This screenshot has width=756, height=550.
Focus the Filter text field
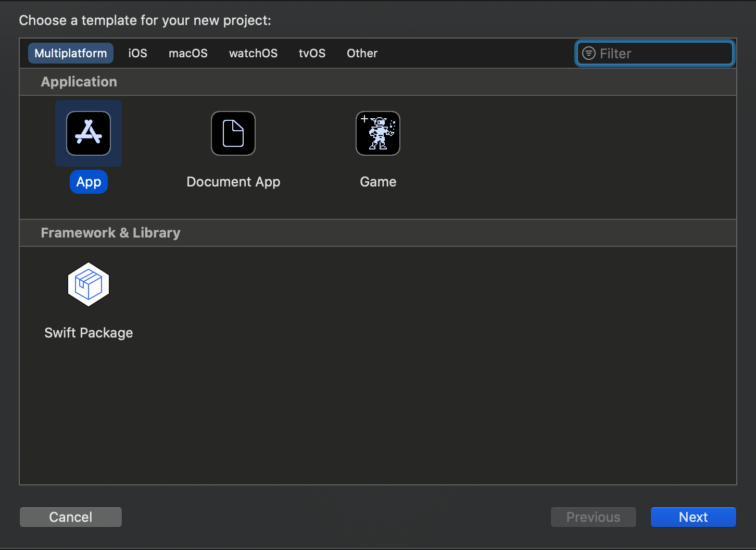[x=655, y=53]
